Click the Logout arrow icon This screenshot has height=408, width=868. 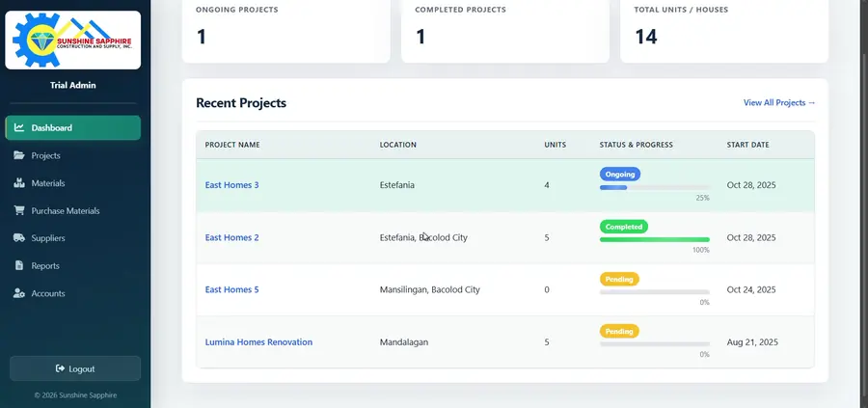coord(61,368)
